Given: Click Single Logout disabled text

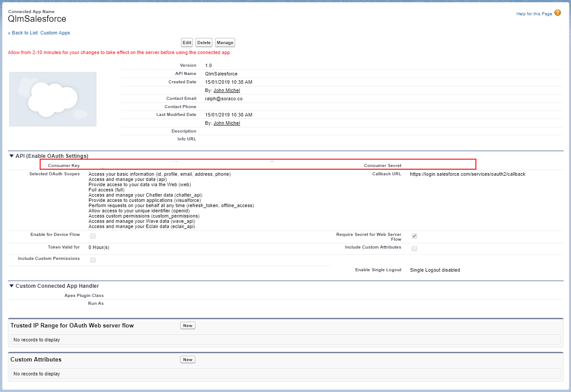Looking at the screenshot, I should coord(435,270).
